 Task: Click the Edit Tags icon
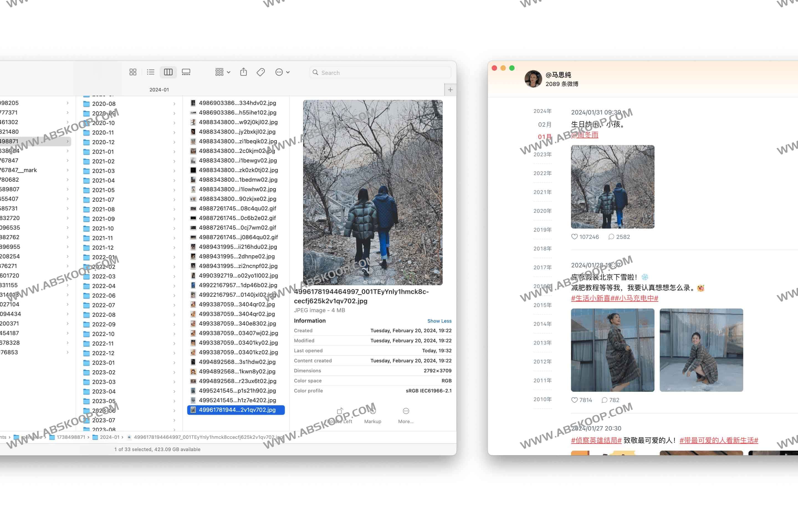260,72
